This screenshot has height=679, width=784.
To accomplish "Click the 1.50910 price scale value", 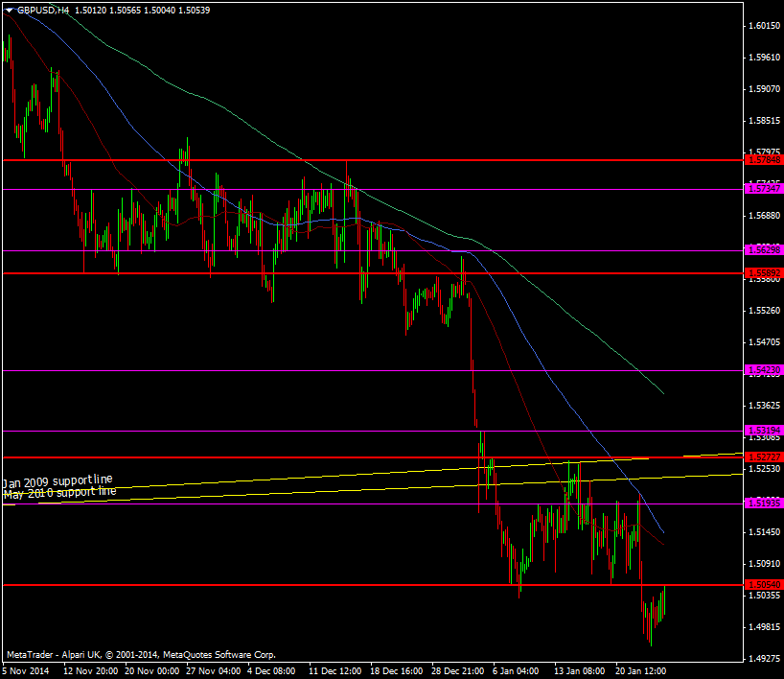I will coord(764,563).
